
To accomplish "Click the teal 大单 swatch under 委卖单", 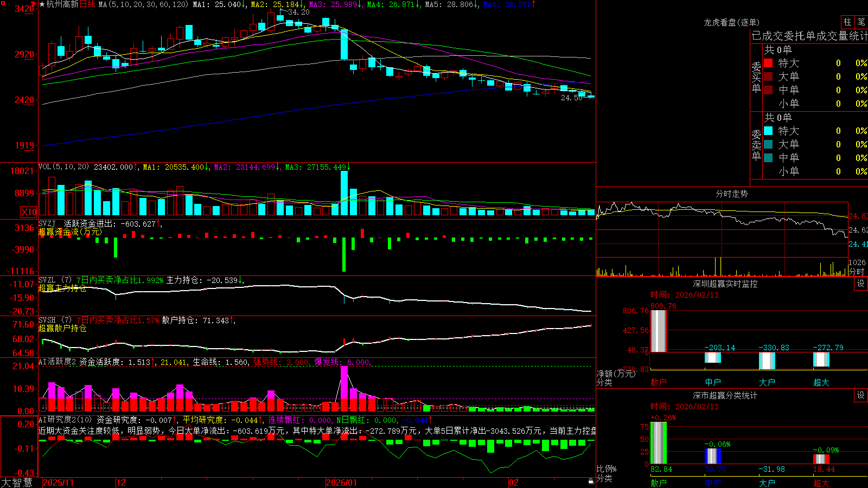I will (768, 144).
